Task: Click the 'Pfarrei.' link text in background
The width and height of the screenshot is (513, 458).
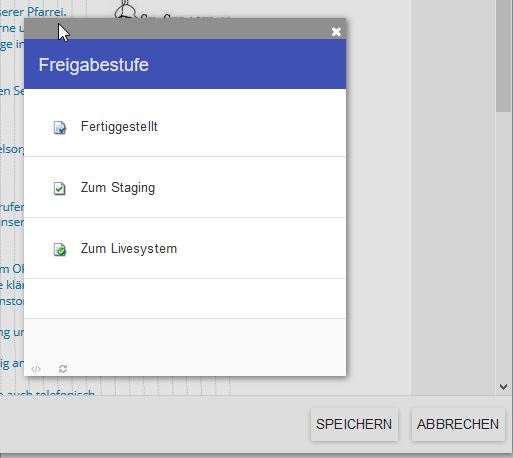Action: pos(47,12)
